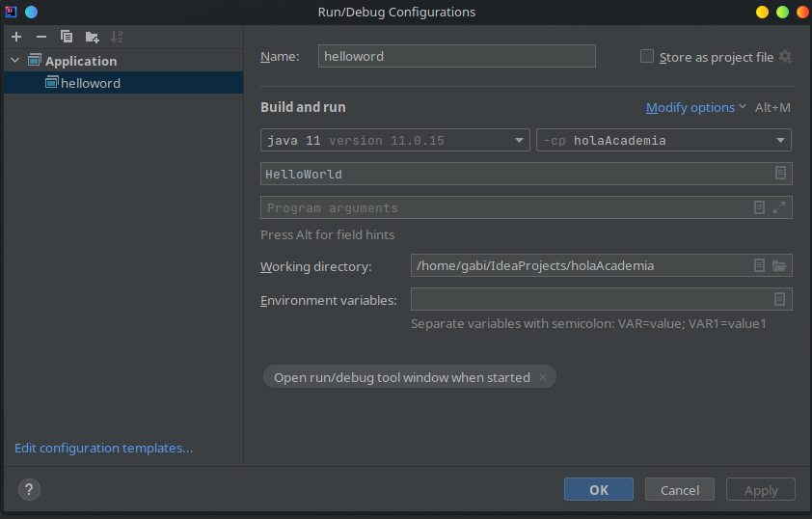Click the IntelliJ IDEA logo in title bar
This screenshot has height=519, width=812.
[11, 12]
